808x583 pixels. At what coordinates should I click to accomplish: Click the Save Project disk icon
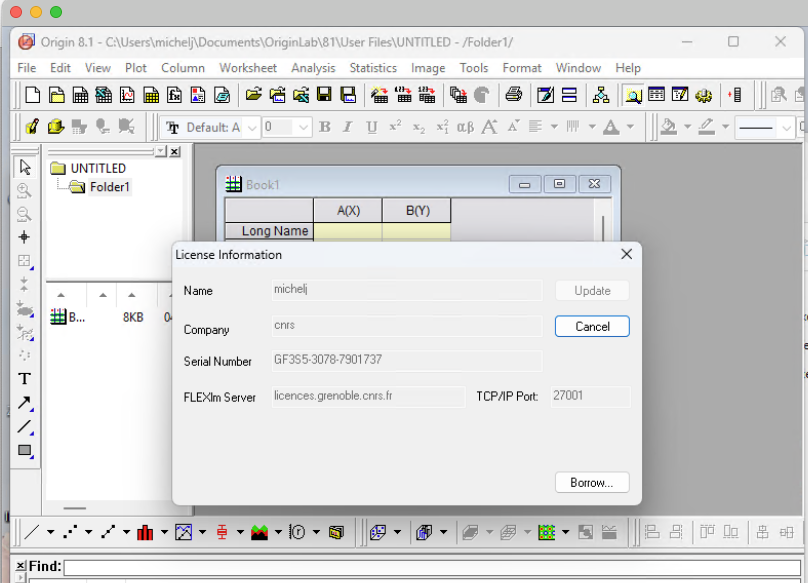pos(324,95)
